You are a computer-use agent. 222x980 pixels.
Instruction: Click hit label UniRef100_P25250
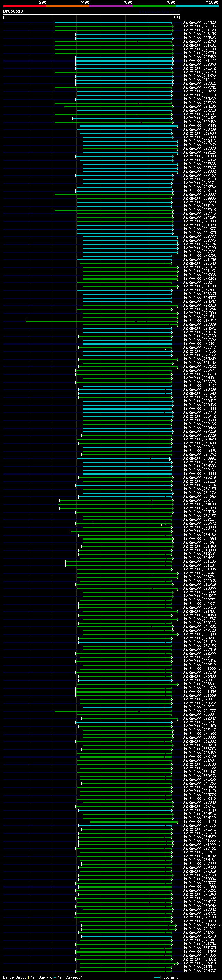pyautogui.click(x=199, y=512)
